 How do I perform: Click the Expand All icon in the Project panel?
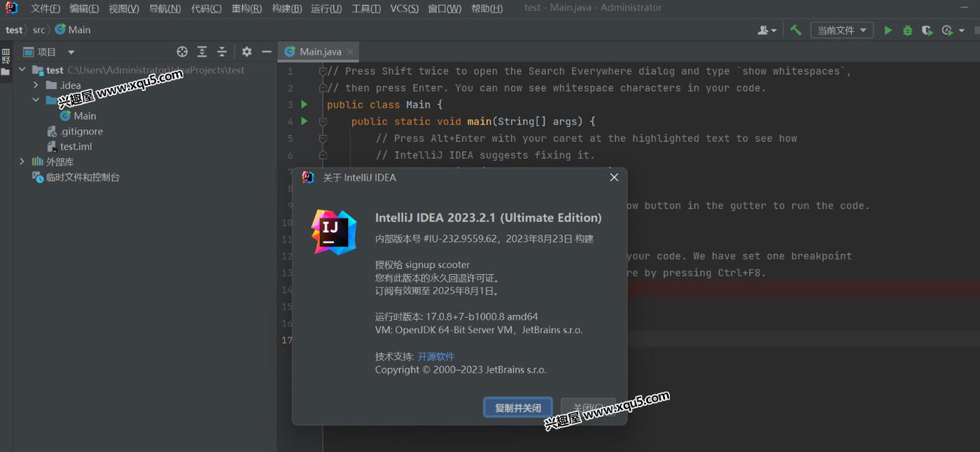click(x=202, y=52)
